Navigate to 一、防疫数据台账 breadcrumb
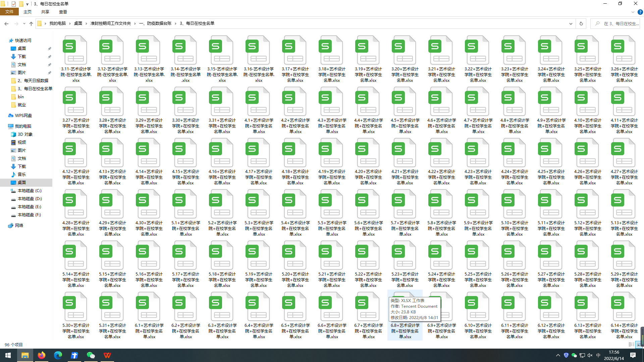This screenshot has height=362, width=644. coord(155,23)
